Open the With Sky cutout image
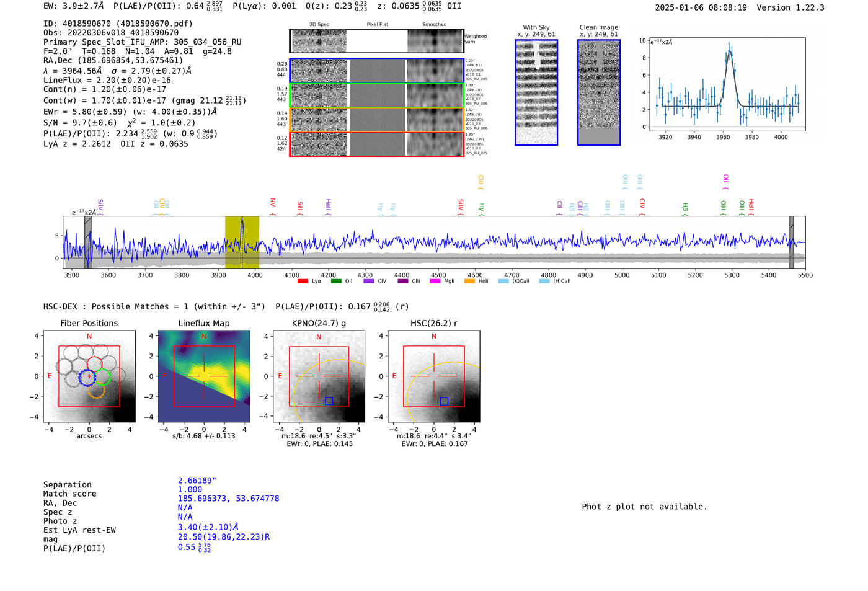The image size is (868, 591). pos(536,92)
